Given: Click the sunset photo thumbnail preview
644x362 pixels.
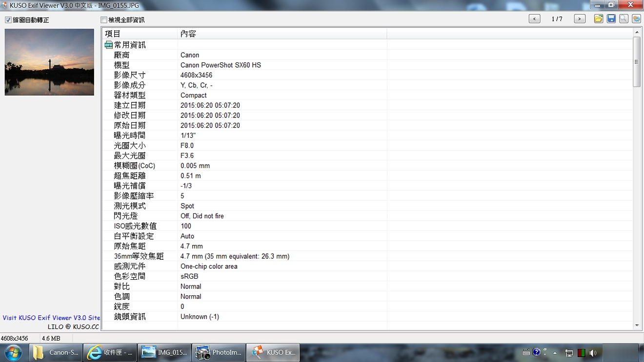Looking at the screenshot, I should 49,62.
